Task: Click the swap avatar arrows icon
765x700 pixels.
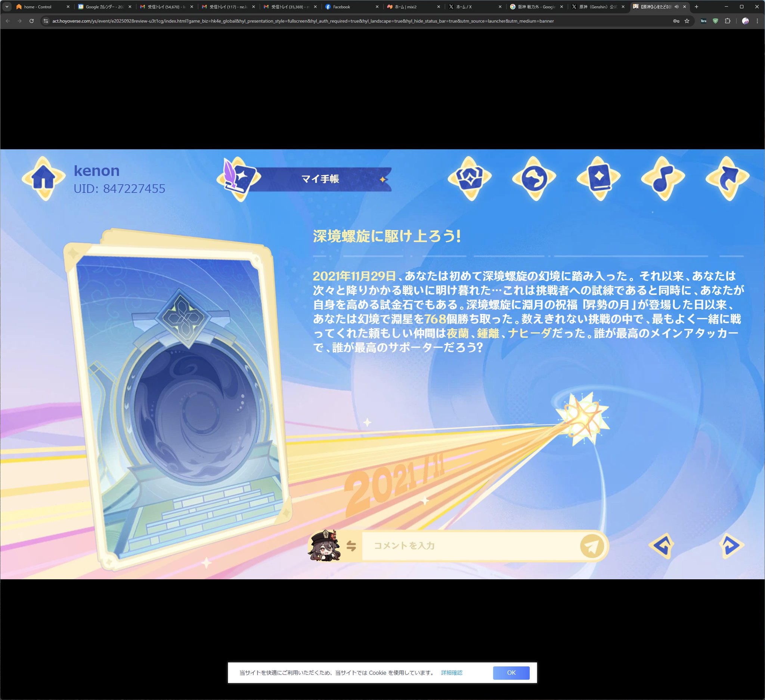Action: point(351,546)
